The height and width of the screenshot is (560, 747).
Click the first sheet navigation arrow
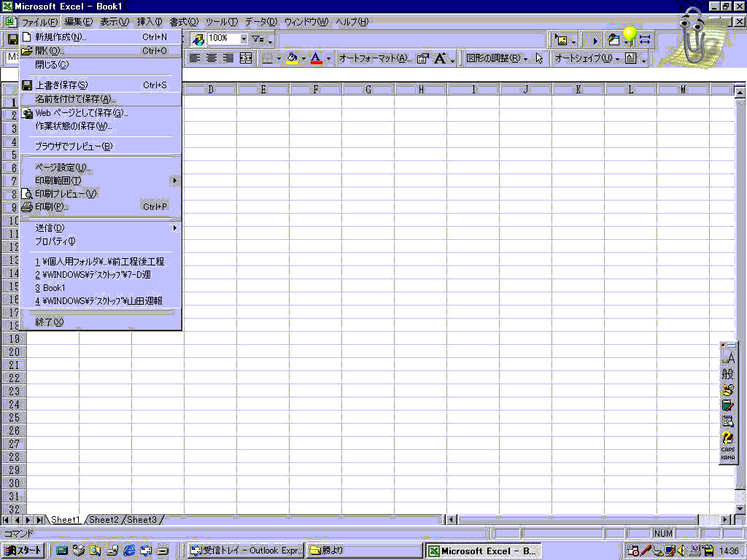click(6, 519)
